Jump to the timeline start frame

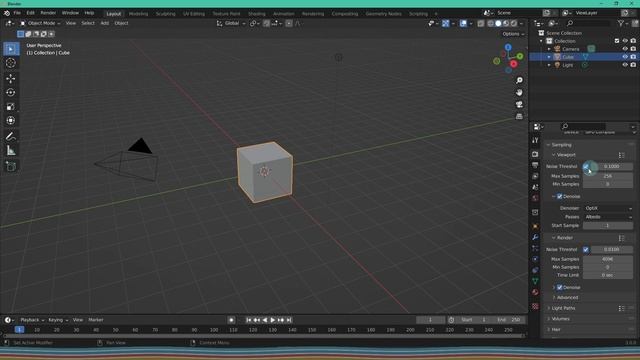coord(249,320)
